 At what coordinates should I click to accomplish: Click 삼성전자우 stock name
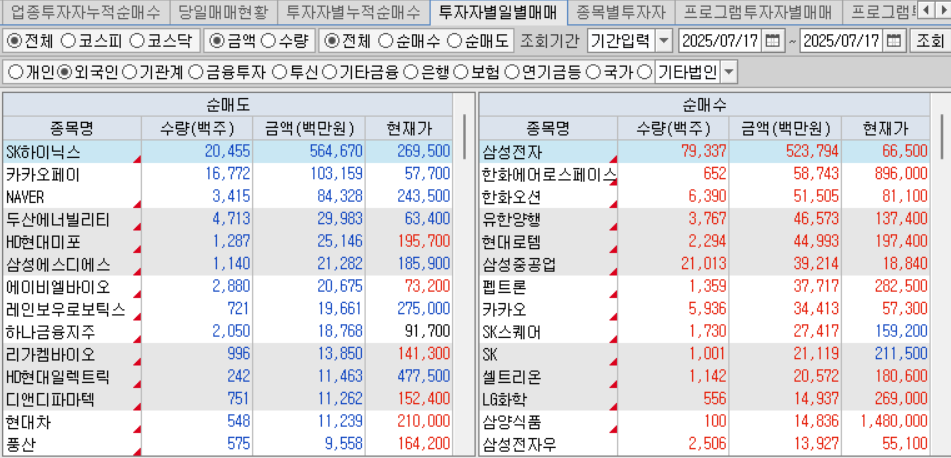(x=520, y=445)
